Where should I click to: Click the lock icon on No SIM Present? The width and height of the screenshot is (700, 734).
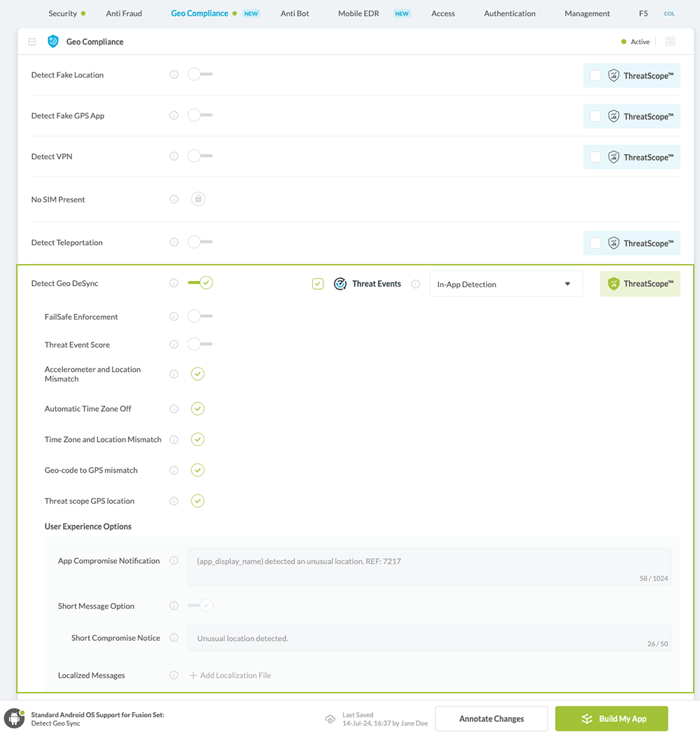(x=198, y=199)
